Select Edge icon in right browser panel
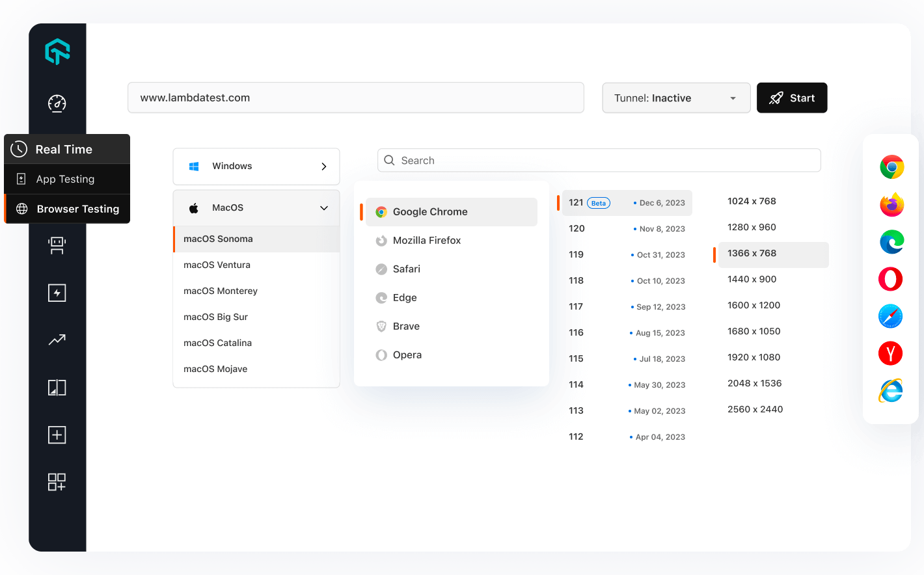924x575 pixels. pos(891,242)
